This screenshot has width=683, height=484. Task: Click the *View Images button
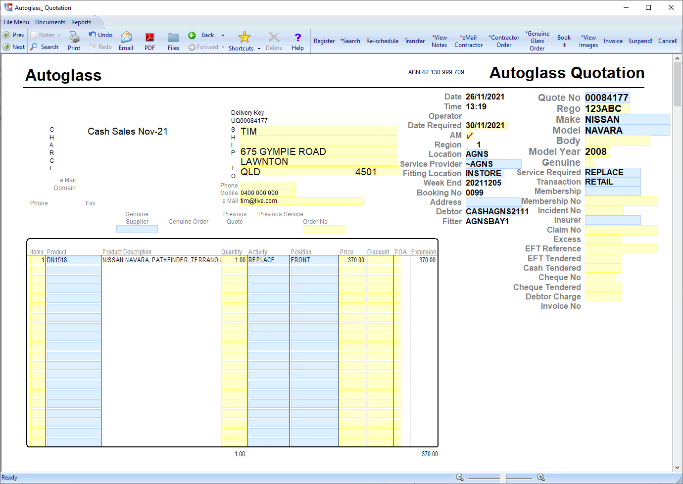pyautogui.click(x=588, y=41)
